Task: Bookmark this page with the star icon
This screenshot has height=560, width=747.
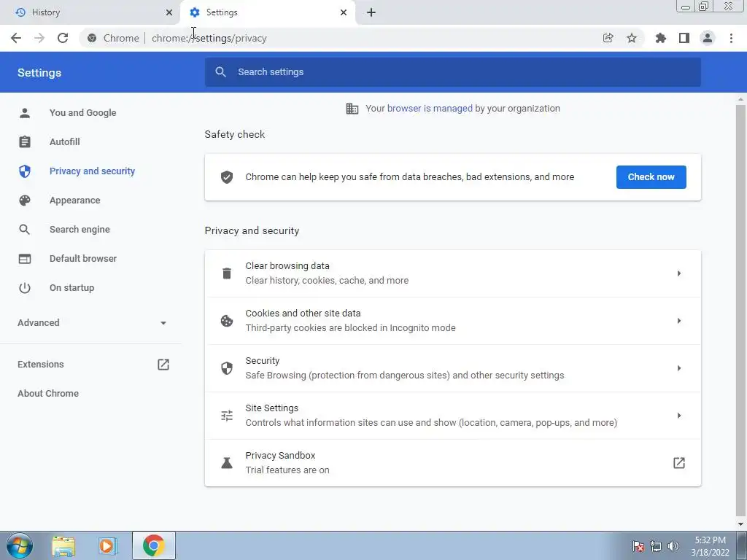Action: point(632,38)
